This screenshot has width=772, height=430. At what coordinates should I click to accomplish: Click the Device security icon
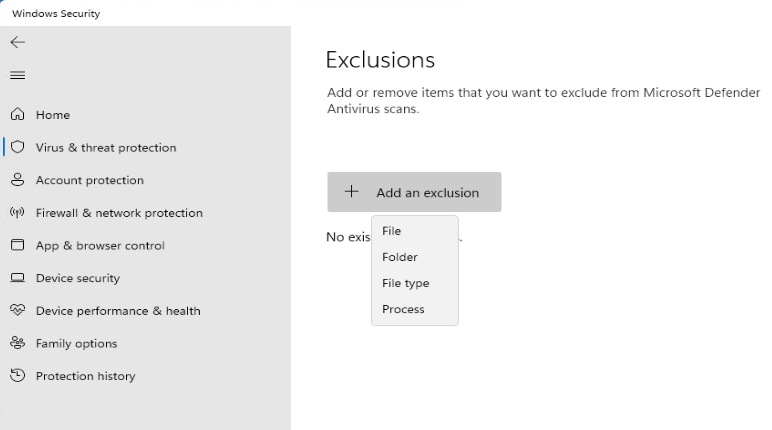click(x=17, y=278)
